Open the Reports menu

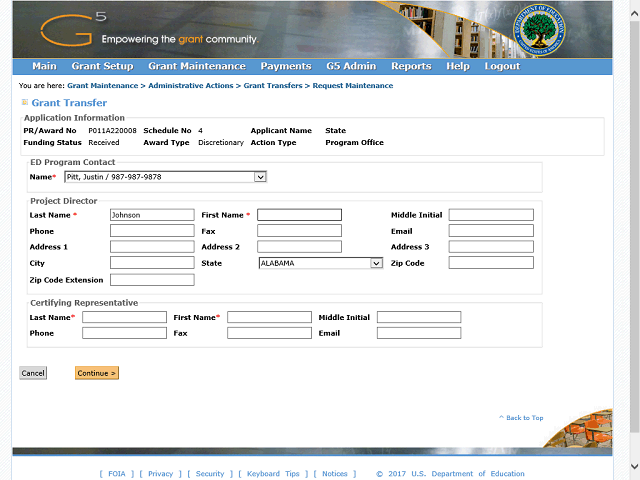tap(411, 66)
